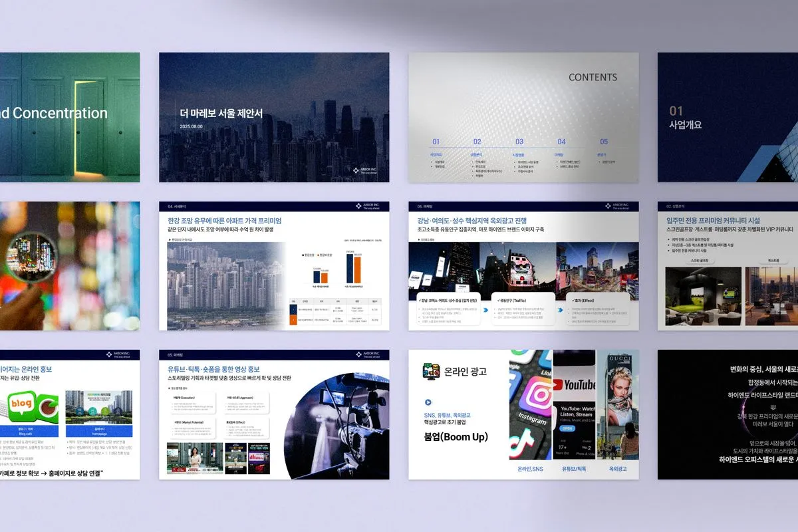The width and height of the screenshot is (798, 532).
Task: Click the 옥외광고 label
Action: (x=618, y=469)
